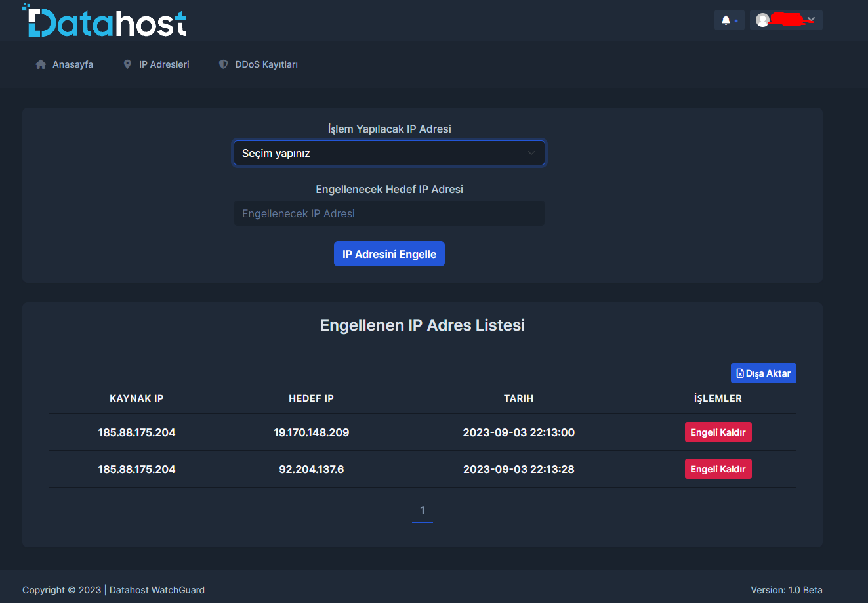Click the IP Adresleri location pin icon

pos(127,64)
